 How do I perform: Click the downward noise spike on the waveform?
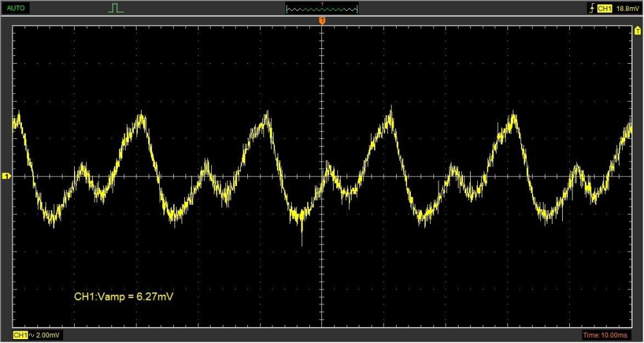301,239
